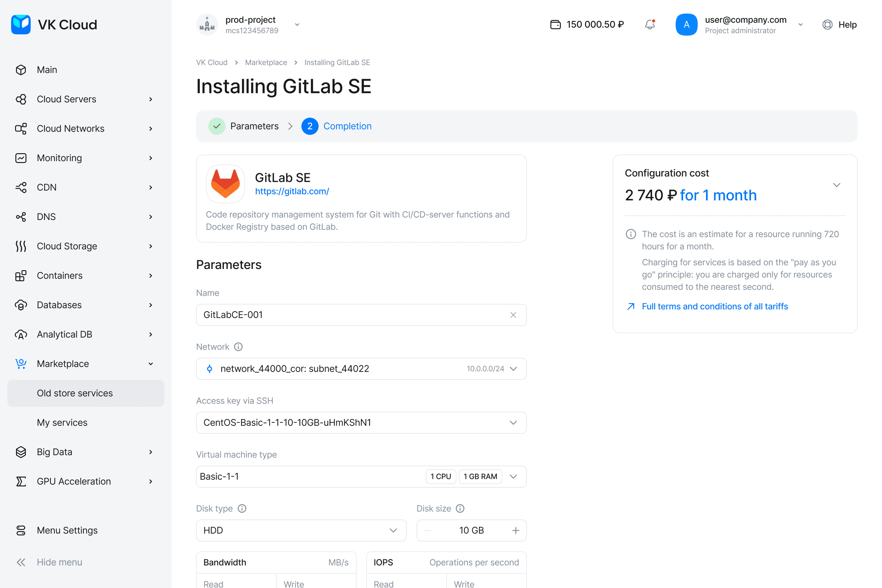
Task: Open Full terms and conditions of tariffs
Action: tap(715, 306)
